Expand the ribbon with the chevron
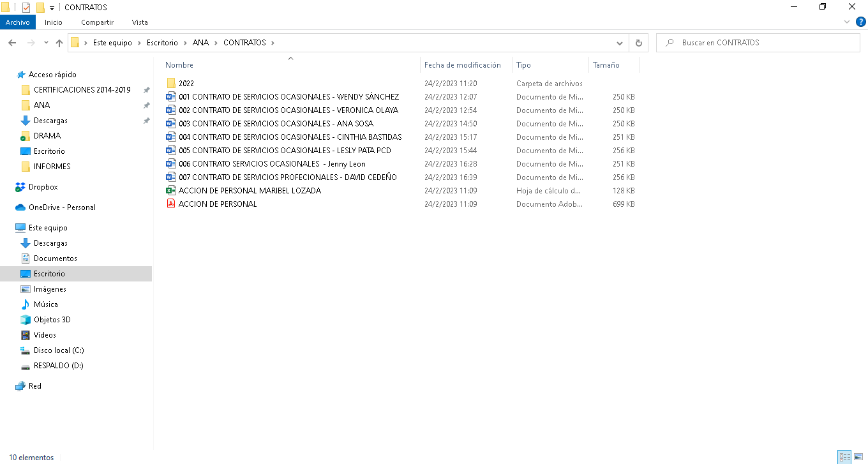The height and width of the screenshot is (464, 868). tap(848, 22)
